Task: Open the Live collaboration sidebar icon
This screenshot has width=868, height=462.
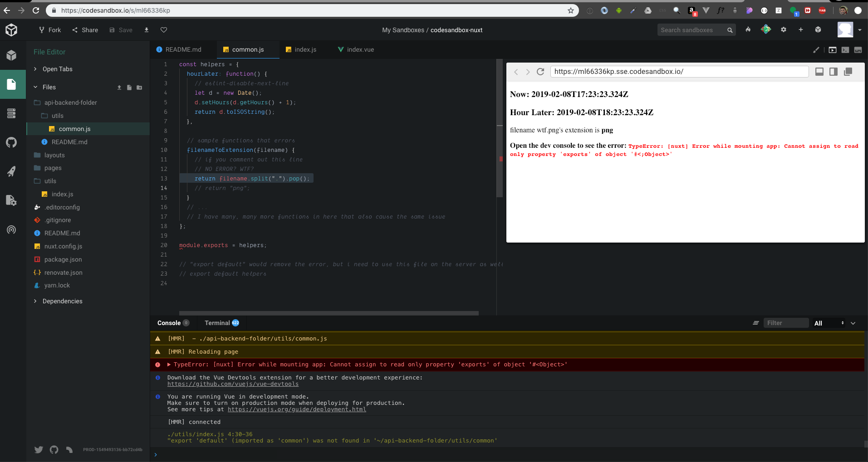Action: (11, 229)
